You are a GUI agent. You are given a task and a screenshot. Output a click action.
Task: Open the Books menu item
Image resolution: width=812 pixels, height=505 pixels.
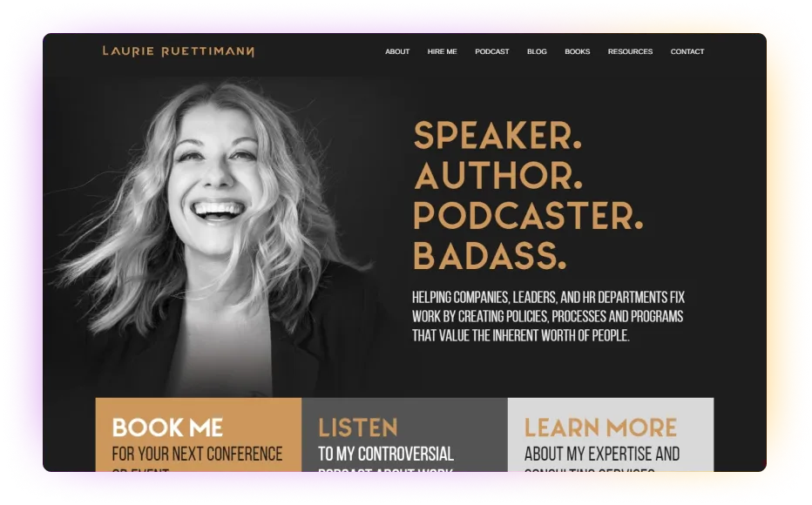click(x=577, y=51)
